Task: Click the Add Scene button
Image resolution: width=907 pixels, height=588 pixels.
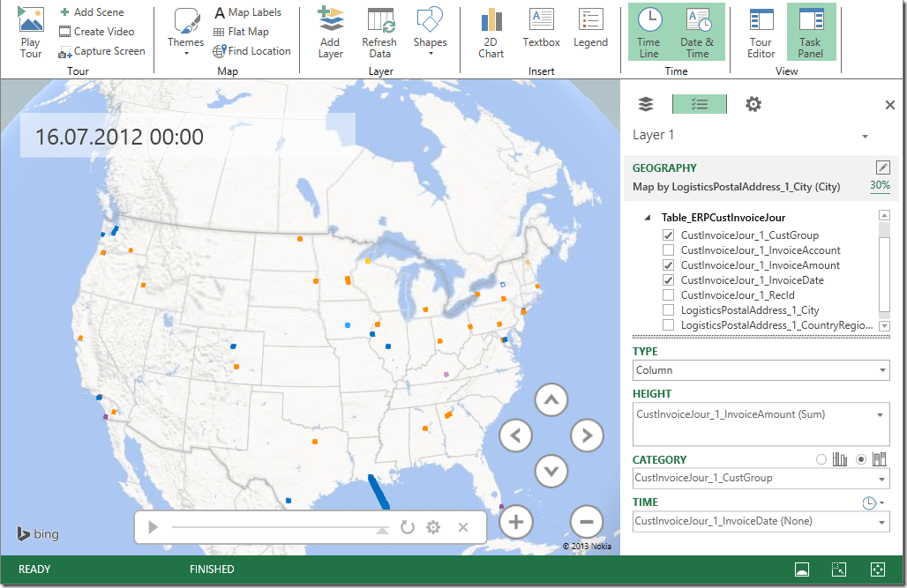Action: pos(93,12)
